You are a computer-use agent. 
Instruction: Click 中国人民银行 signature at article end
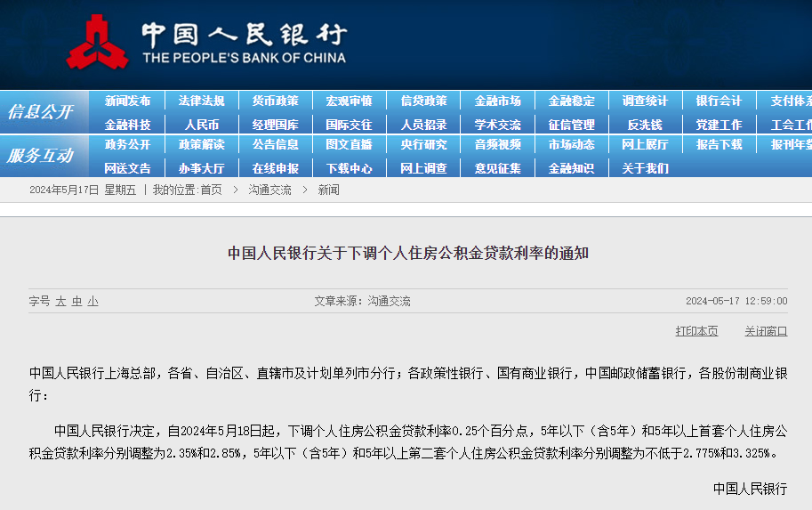pos(751,489)
